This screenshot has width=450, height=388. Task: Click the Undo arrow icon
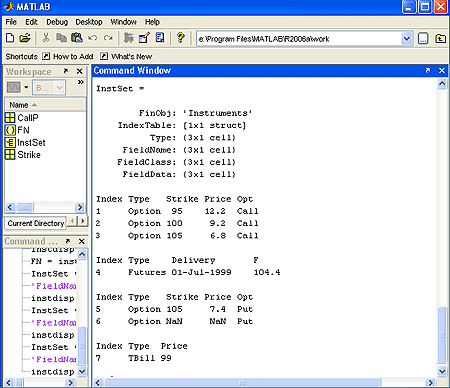tap(92, 38)
